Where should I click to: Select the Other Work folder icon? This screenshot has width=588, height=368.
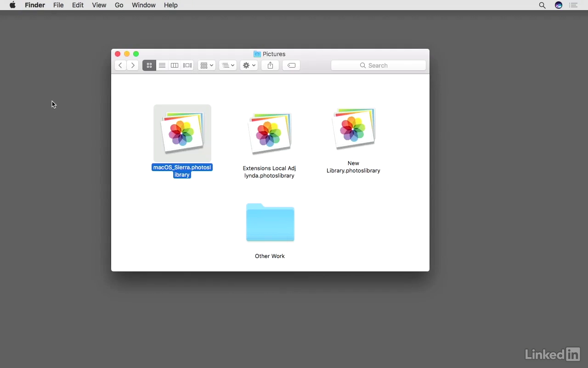[270, 222]
